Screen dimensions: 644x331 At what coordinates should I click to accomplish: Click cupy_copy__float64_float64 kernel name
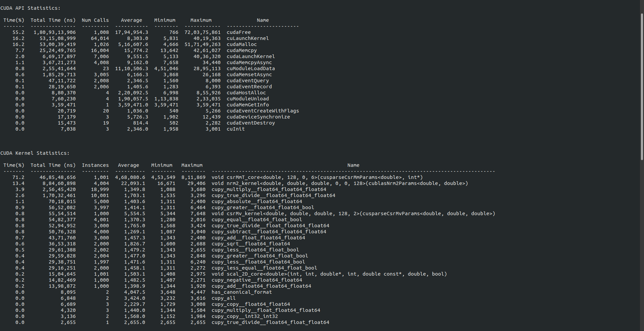pos(251,304)
